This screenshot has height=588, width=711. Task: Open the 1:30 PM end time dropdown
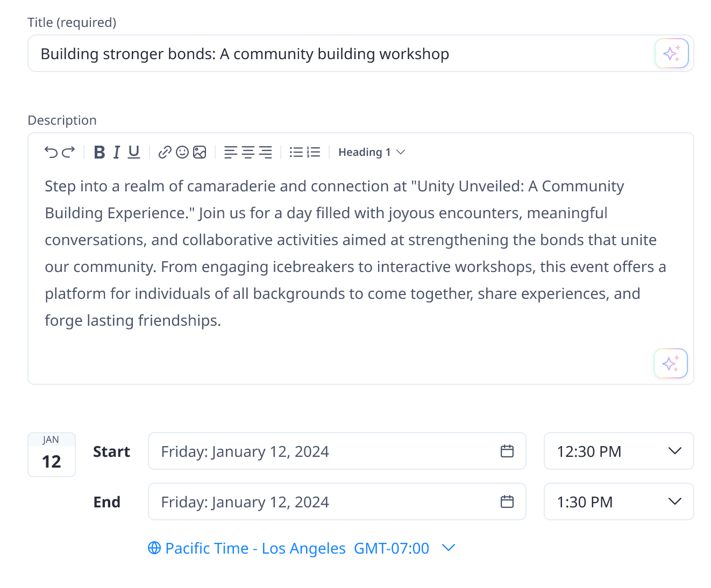[618, 502]
